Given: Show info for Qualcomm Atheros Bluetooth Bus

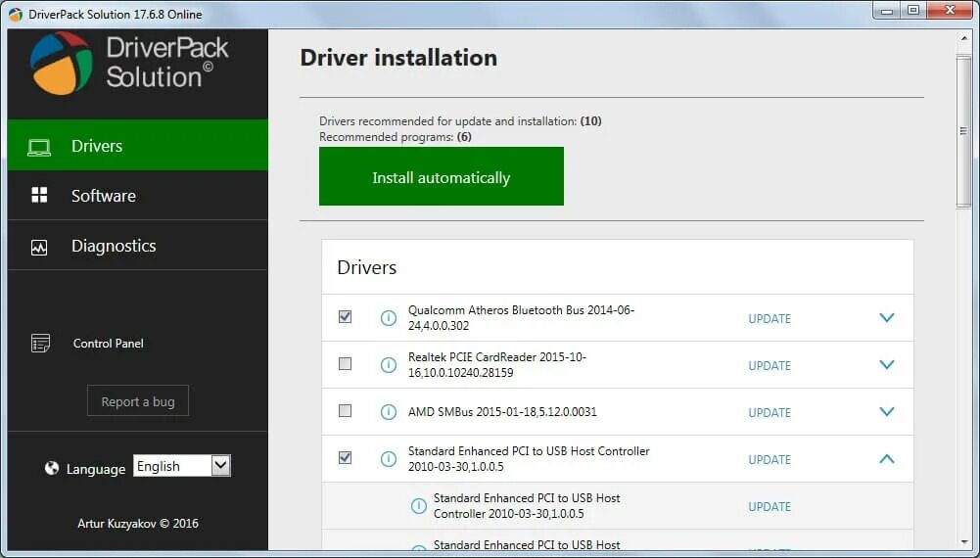Looking at the screenshot, I should (x=388, y=318).
